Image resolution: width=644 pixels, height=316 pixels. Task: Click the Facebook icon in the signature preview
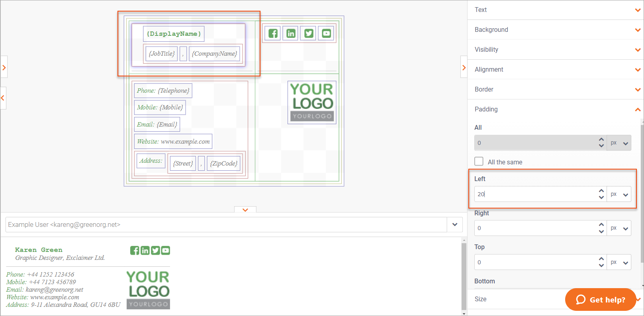pos(135,250)
